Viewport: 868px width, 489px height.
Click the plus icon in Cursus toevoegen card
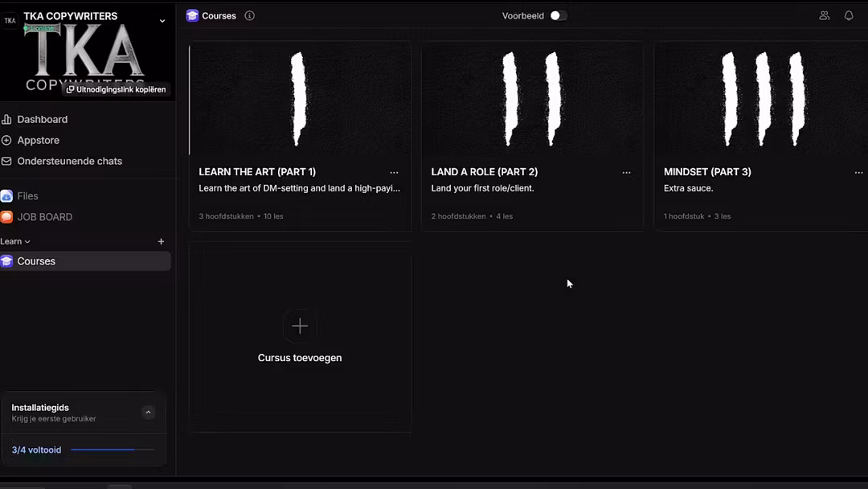[300, 326]
